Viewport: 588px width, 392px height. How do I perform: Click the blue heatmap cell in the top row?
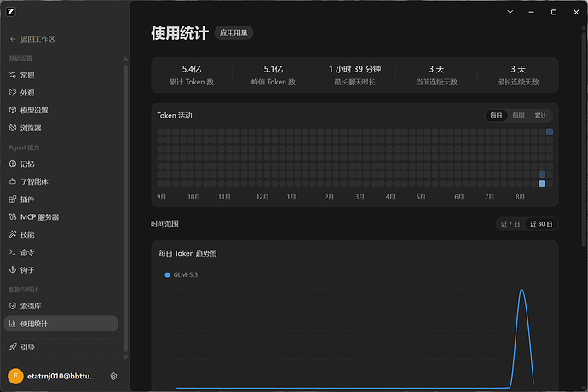pyautogui.click(x=550, y=132)
